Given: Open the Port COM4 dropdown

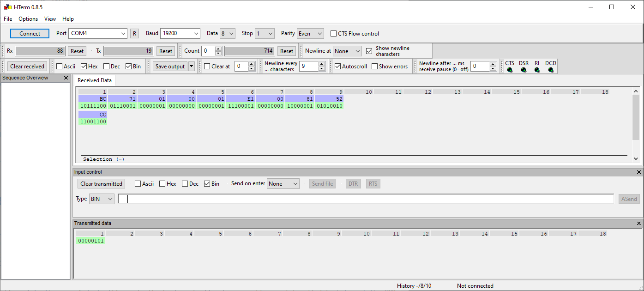Looking at the screenshot, I should click(x=98, y=33).
